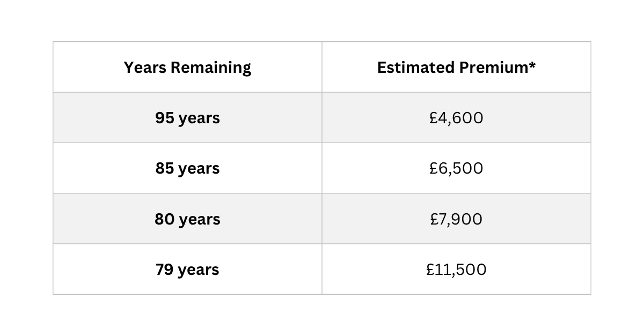Viewport: 644px width, 336px height.
Task: Click the pound sign before 11,500
Action: click(x=430, y=270)
